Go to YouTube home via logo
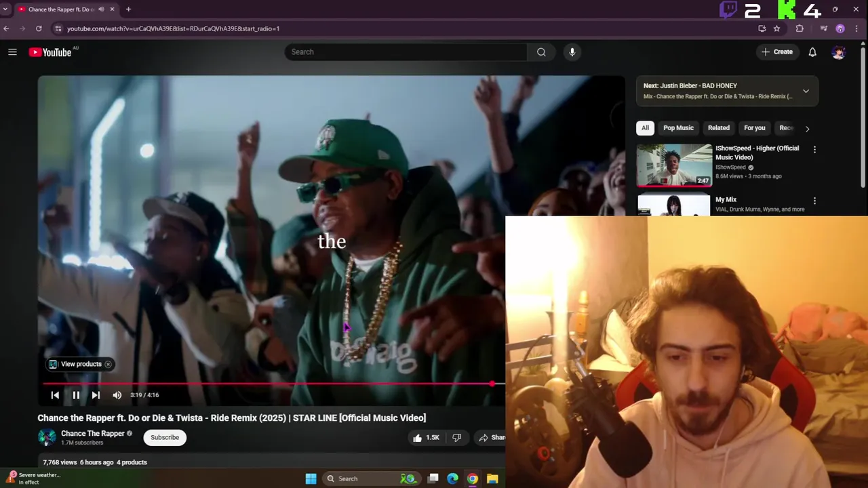The width and height of the screenshot is (868, 488). pos(50,52)
